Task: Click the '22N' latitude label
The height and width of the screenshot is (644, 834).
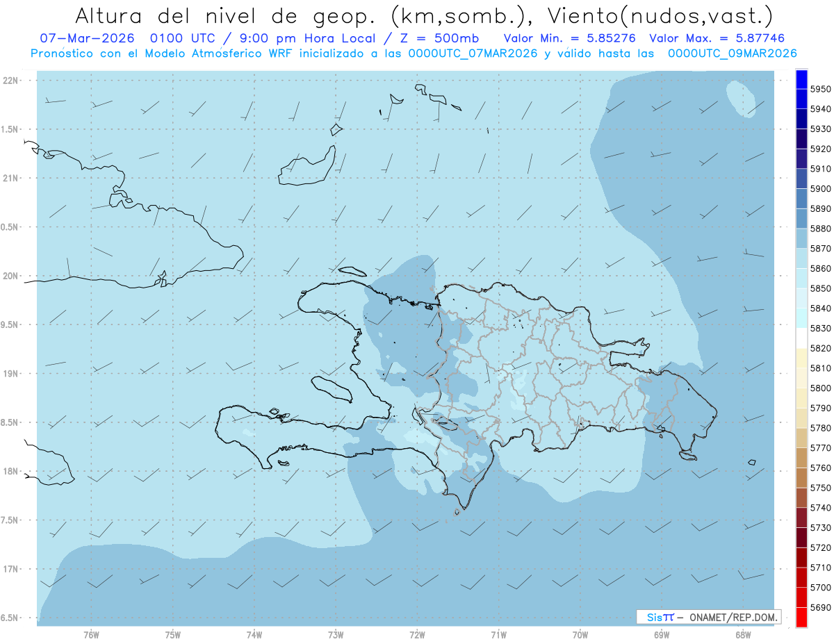Action: pos(10,81)
